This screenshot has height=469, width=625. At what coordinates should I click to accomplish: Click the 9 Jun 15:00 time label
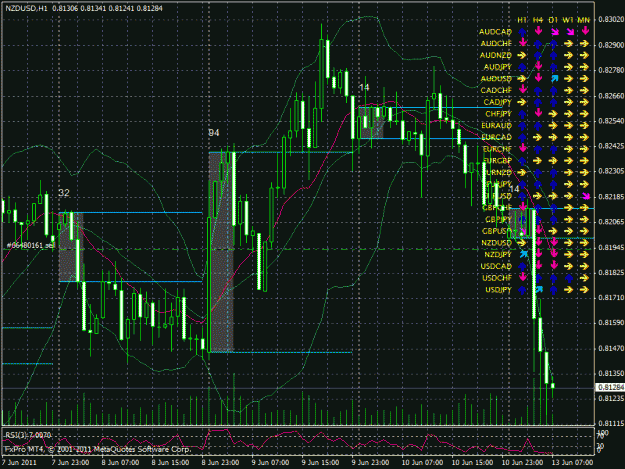[320, 462]
